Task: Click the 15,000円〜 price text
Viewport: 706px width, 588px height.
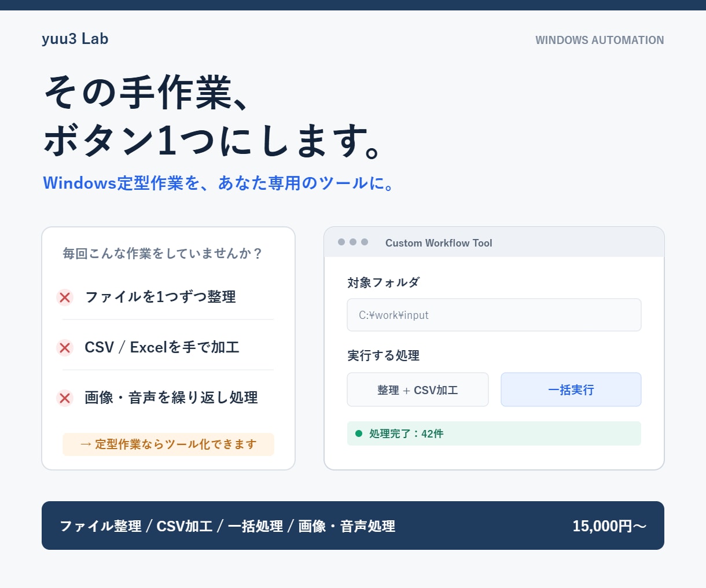Action: point(609,526)
